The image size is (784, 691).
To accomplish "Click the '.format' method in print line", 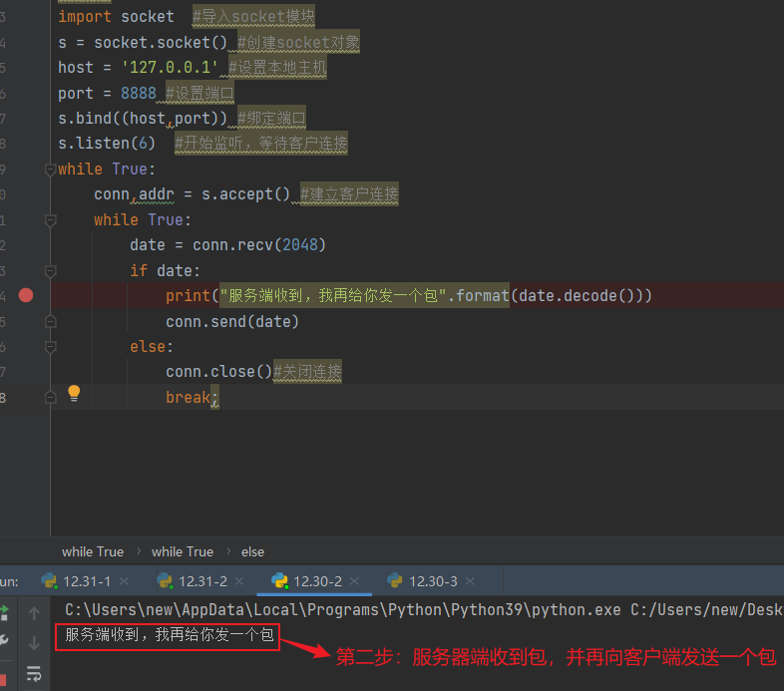I will [x=478, y=296].
